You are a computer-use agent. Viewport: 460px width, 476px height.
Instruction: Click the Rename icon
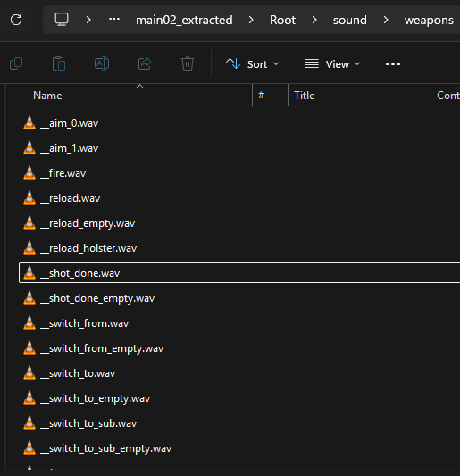pos(102,63)
